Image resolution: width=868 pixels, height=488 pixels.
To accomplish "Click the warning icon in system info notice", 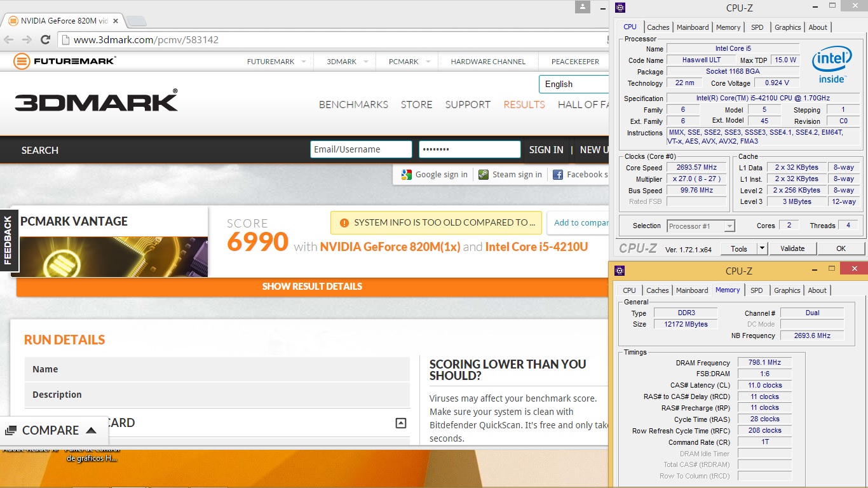I will point(344,223).
